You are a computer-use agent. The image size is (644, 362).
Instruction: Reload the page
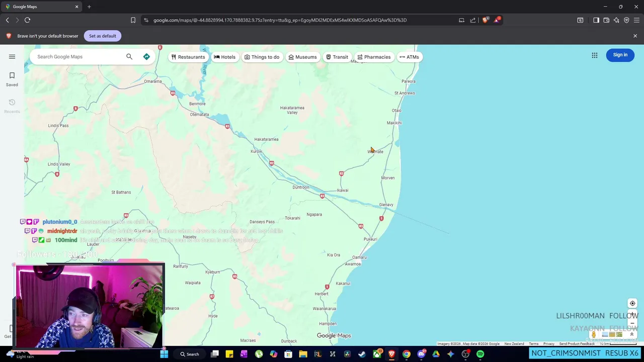[x=28, y=20]
